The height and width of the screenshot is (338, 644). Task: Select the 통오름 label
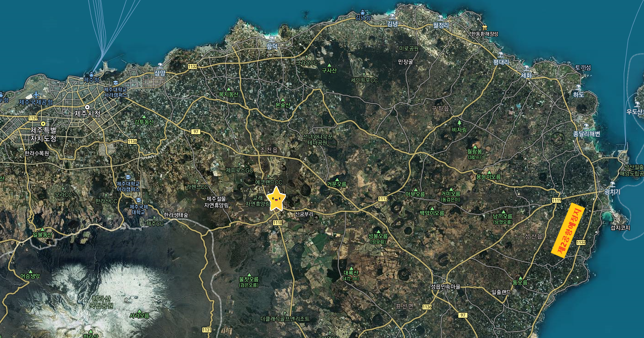(519, 282)
